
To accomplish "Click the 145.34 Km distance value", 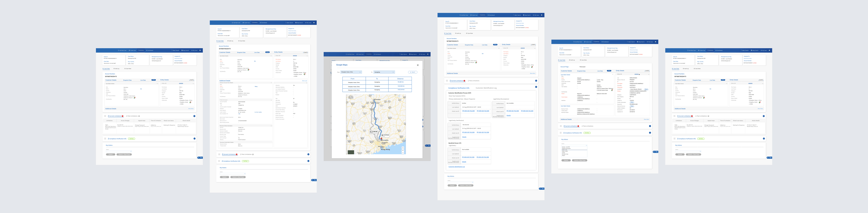I will (x=400, y=90).
